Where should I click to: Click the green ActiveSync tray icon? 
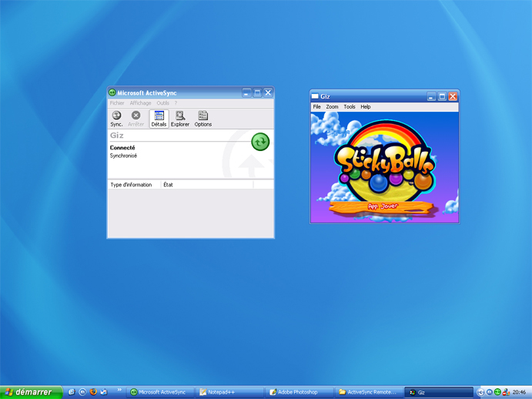(497, 392)
